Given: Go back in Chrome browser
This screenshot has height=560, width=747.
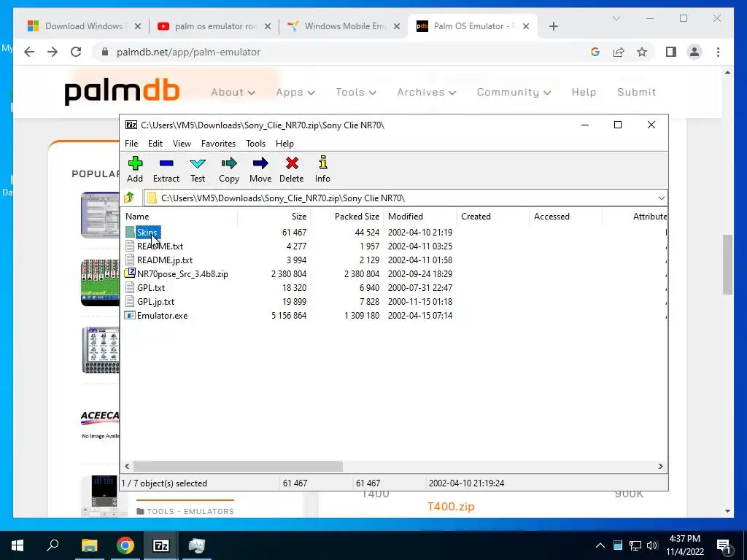Looking at the screenshot, I should (x=29, y=52).
